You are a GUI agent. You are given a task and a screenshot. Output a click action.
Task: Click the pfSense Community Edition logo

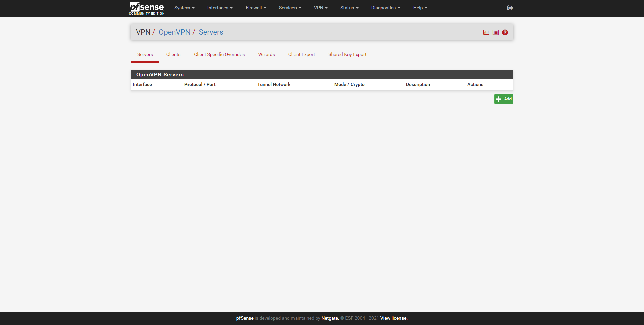147,8
